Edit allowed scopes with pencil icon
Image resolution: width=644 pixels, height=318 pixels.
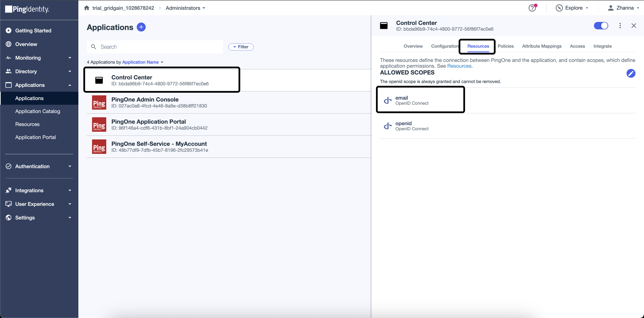point(631,73)
